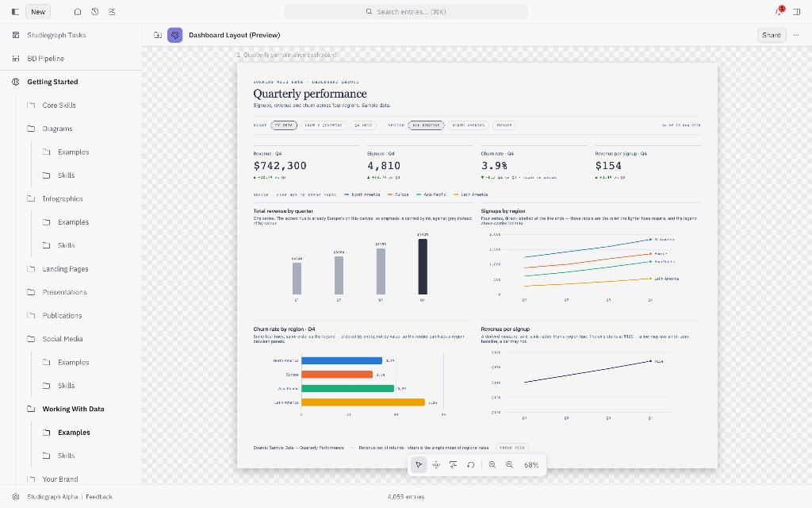Viewport: 812px width, 508px height.
Task: Select the North America region filter pill
Action: pyautogui.click(x=468, y=125)
